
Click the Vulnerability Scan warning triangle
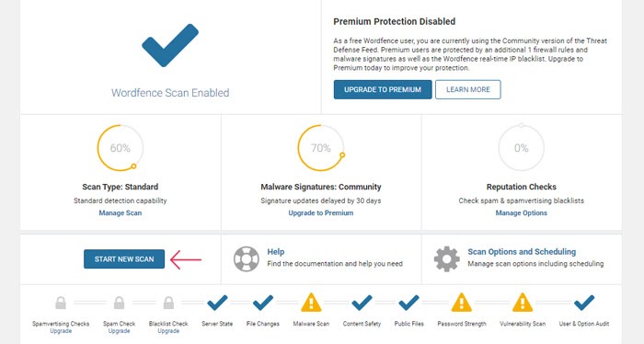click(x=523, y=303)
